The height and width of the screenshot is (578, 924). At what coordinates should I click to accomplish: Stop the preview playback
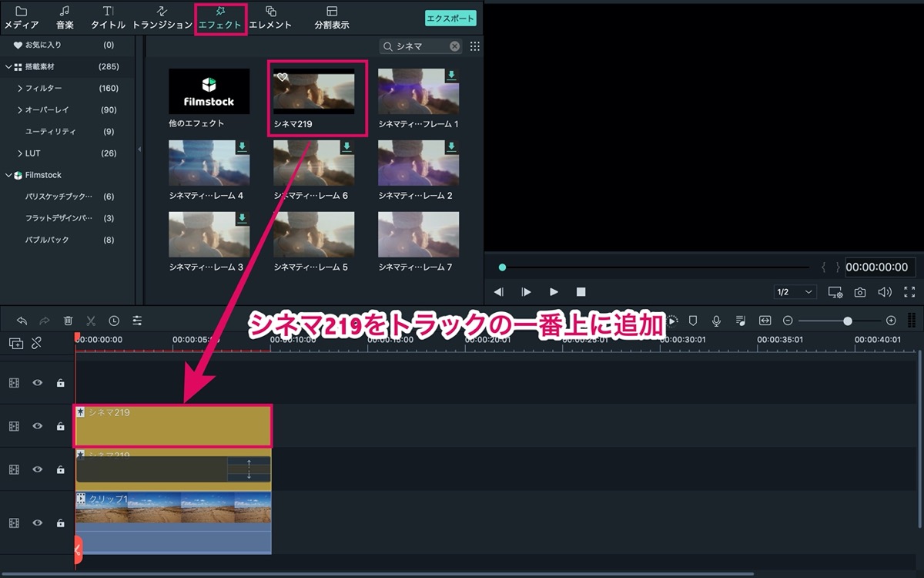[581, 292]
